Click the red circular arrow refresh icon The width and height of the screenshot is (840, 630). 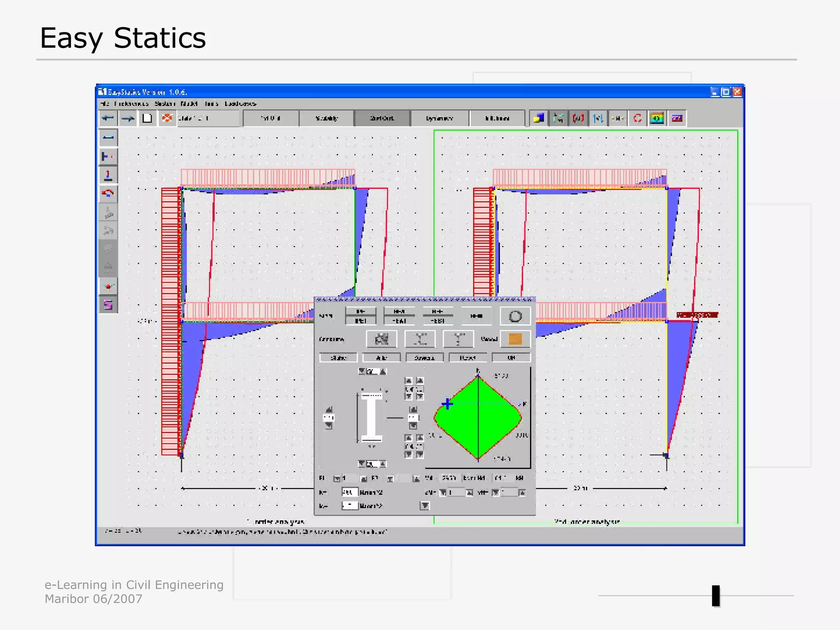coord(637,118)
